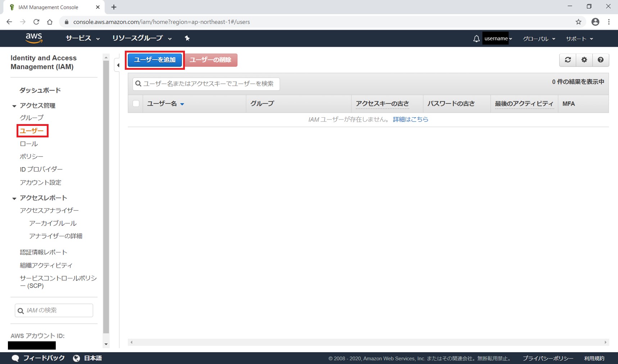Click the browser forward arrow
The image size is (618, 364).
point(23,22)
